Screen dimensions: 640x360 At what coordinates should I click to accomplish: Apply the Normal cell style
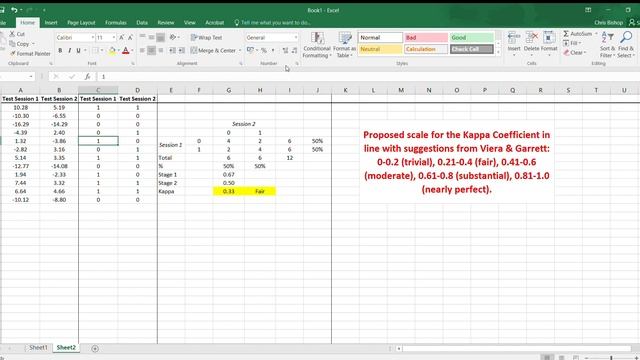point(380,38)
